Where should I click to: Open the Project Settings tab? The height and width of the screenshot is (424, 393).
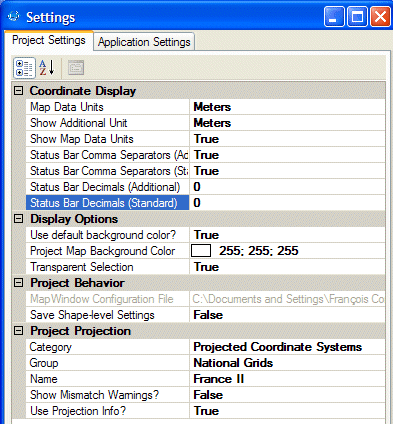point(49,40)
